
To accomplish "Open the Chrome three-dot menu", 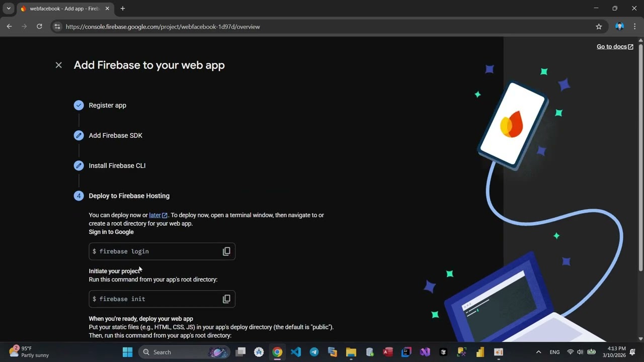I will pyautogui.click(x=635, y=27).
